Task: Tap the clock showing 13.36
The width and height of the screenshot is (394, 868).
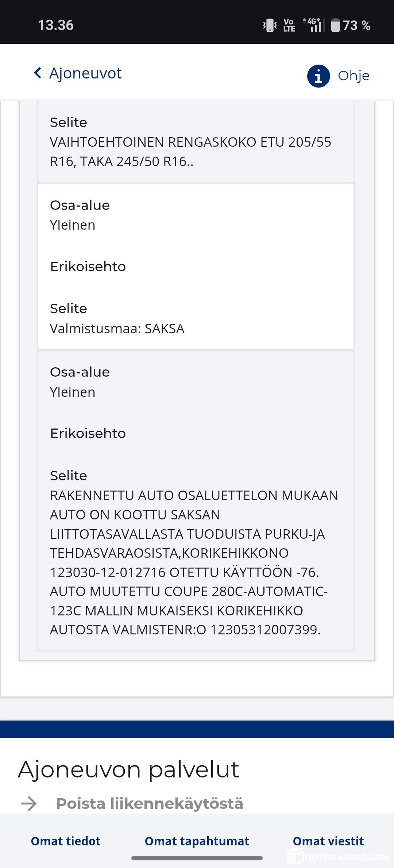Action: 56,25
